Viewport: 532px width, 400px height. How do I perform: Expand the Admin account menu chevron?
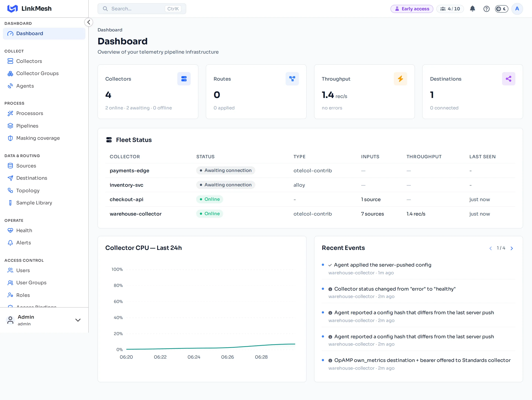coord(78,320)
